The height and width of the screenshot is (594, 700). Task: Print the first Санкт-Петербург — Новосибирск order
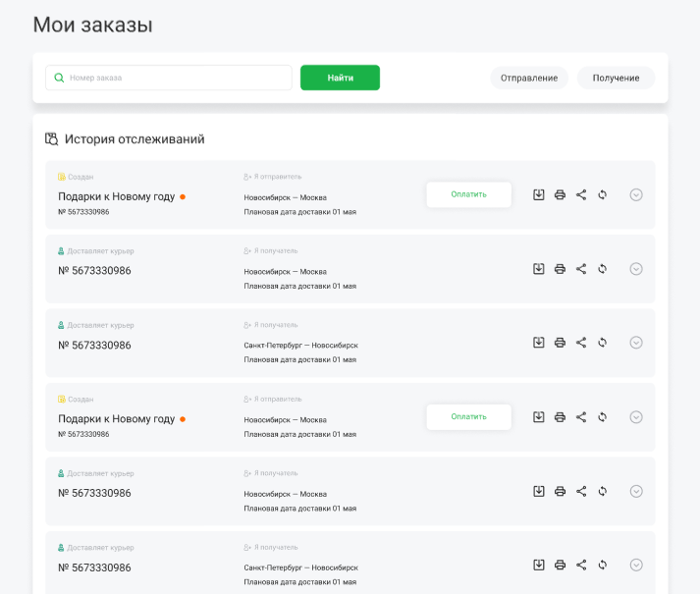560,343
